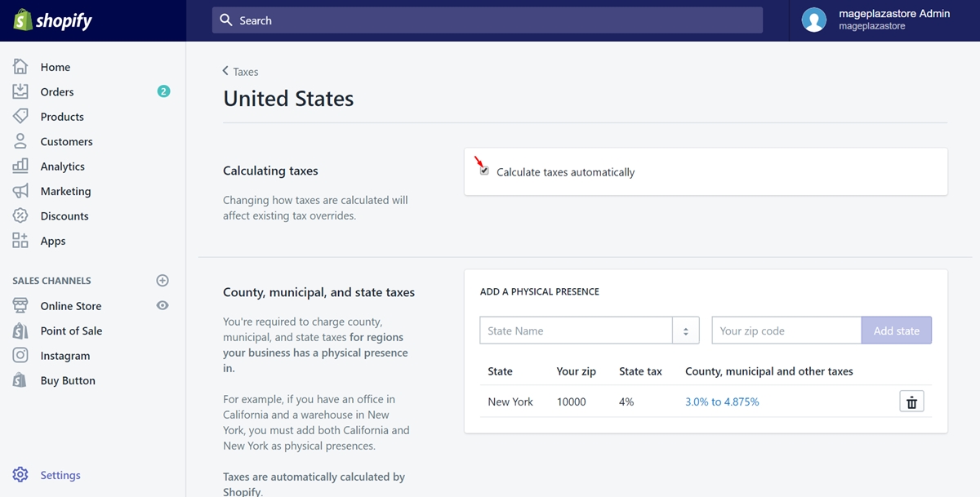The height and width of the screenshot is (497, 980).
Task: Open the State Name stepper arrows
Action: 685,331
